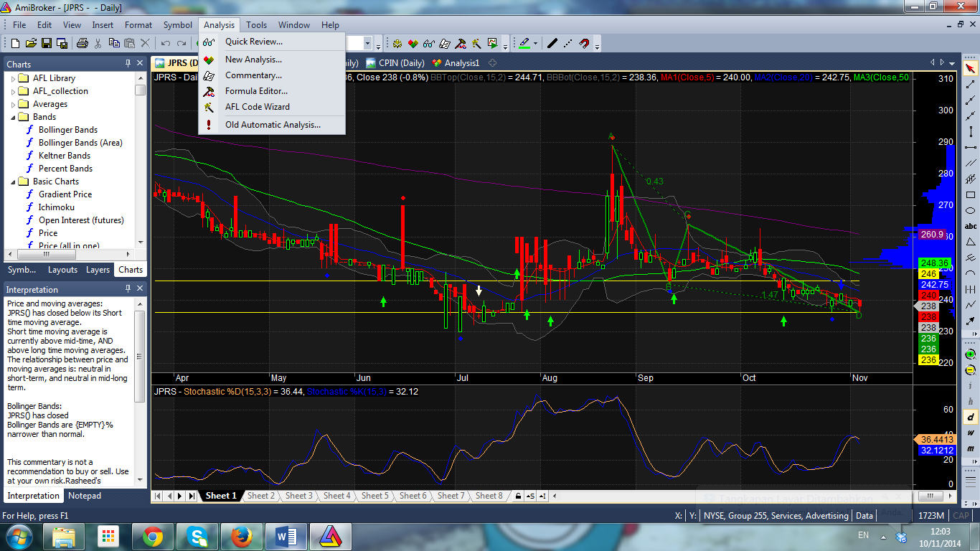This screenshot has width=980, height=551.
Task: Collapse the Bands folder tree
Action: coord(13,117)
